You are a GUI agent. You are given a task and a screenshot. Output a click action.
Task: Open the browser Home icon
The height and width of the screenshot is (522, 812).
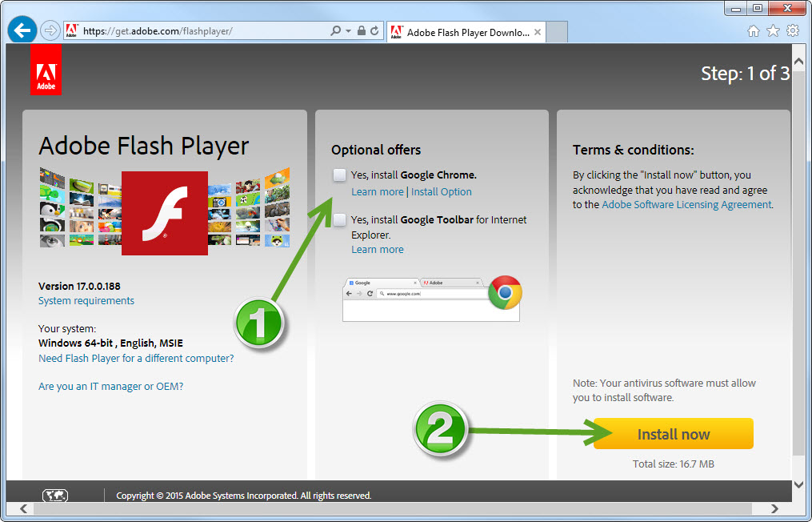pos(754,31)
